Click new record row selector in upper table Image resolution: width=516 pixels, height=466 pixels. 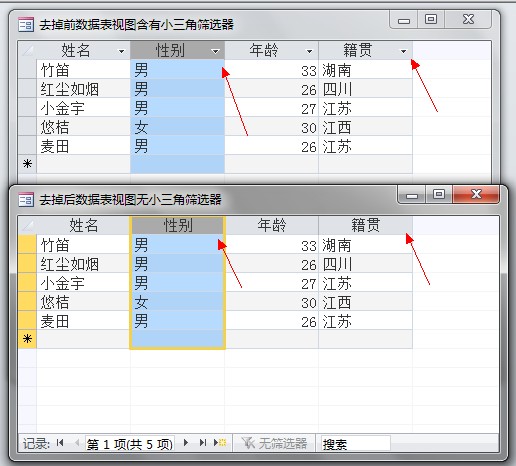tap(27, 164)
